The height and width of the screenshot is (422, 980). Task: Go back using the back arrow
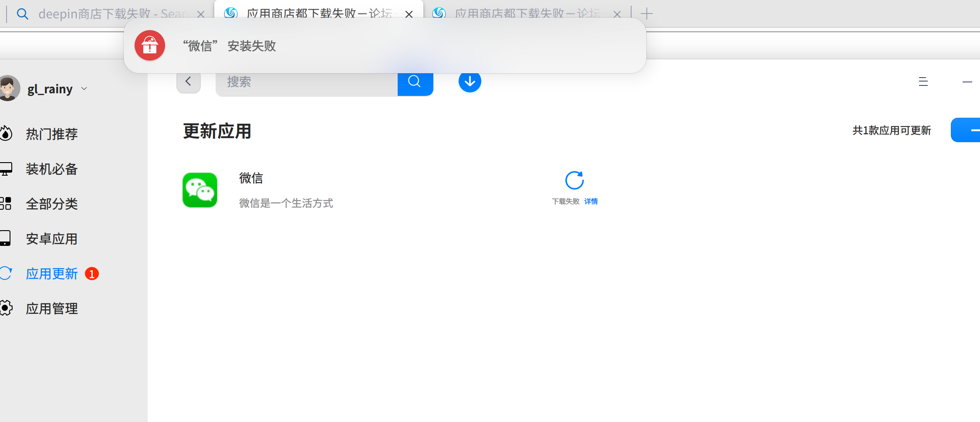188,82
